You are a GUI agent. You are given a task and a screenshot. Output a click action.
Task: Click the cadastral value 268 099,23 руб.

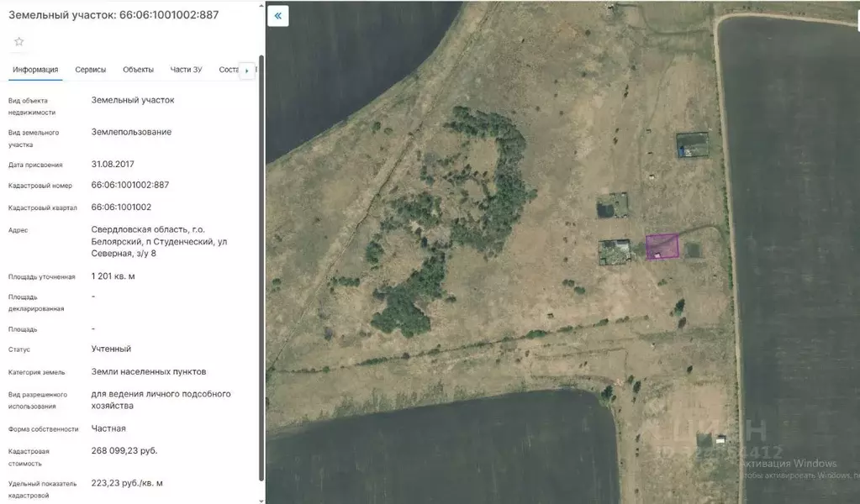click(124, 450)
